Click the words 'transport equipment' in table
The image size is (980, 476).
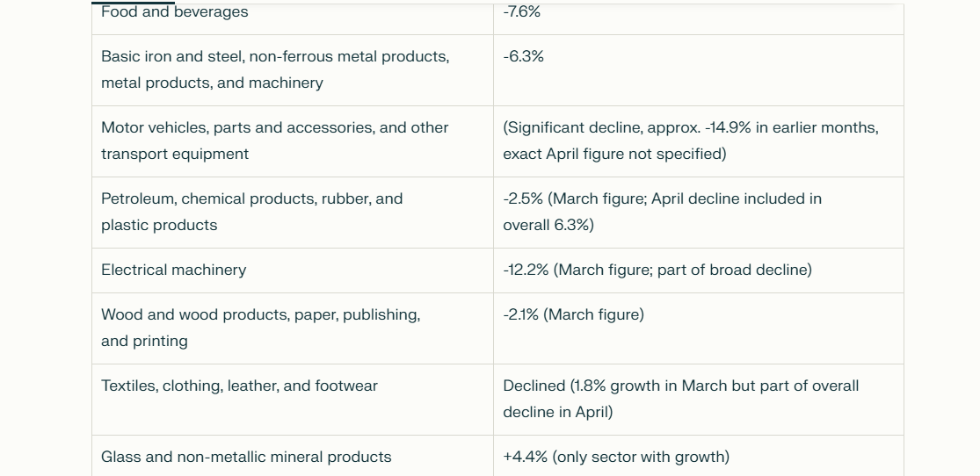[175, 155]
